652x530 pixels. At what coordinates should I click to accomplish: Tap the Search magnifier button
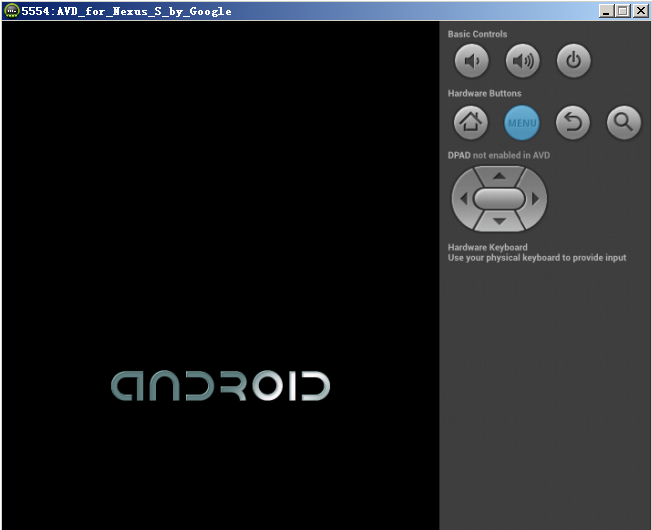click(x=623, y=123)
